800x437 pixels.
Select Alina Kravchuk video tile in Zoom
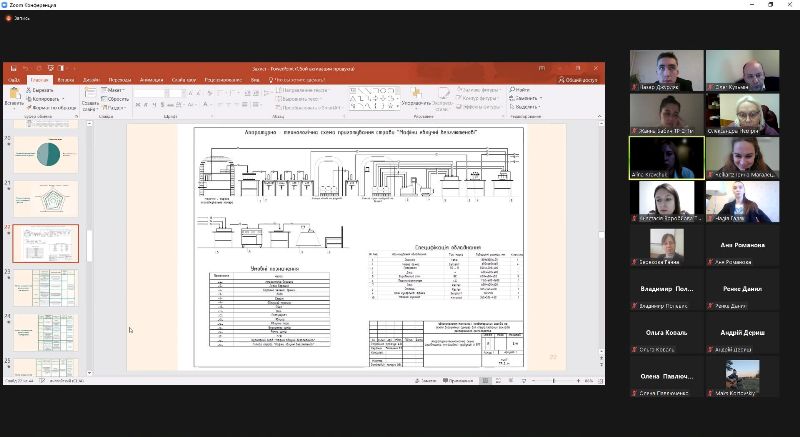[666, 158]
